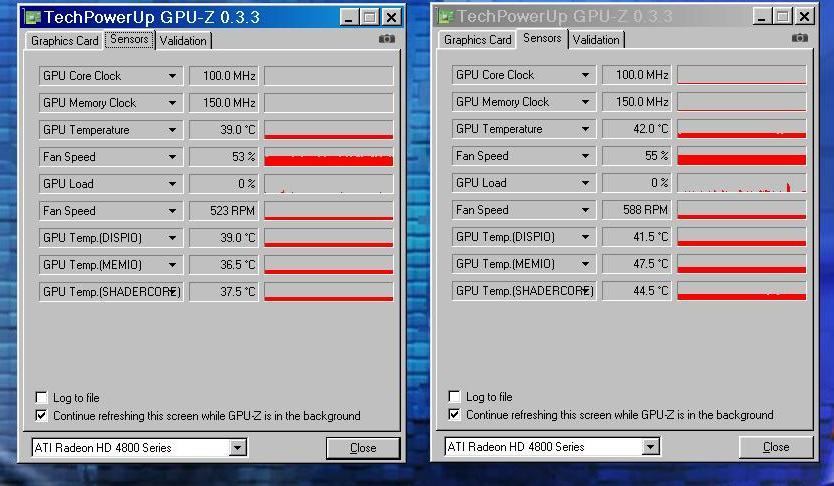The image size is (834, 486).
Task: Click the 47.5 °C MEMIO value in the right window
Action: 637,264
